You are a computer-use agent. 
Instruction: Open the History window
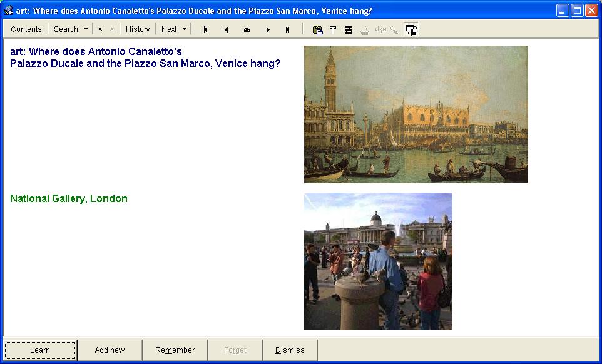[x=138, y=29]
